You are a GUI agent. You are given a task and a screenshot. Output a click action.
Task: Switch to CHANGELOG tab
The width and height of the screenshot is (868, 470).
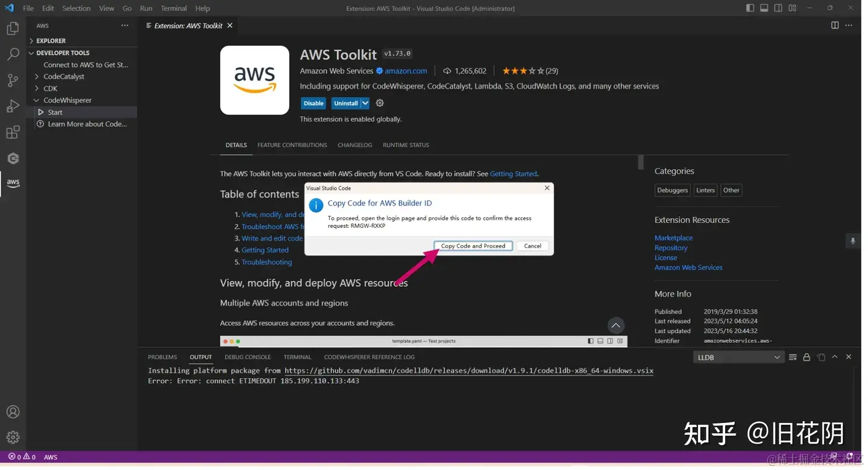[x=355, y=145]
